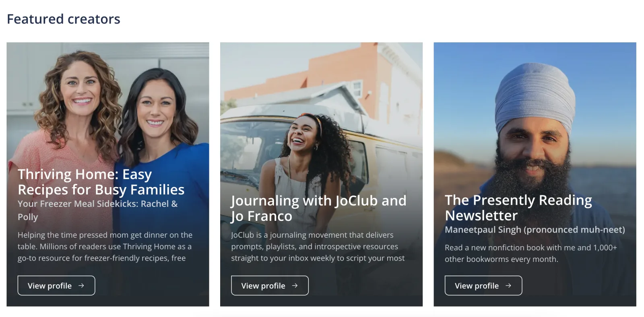
Task: Click the Featured creators heading
Action: point(64,19)
